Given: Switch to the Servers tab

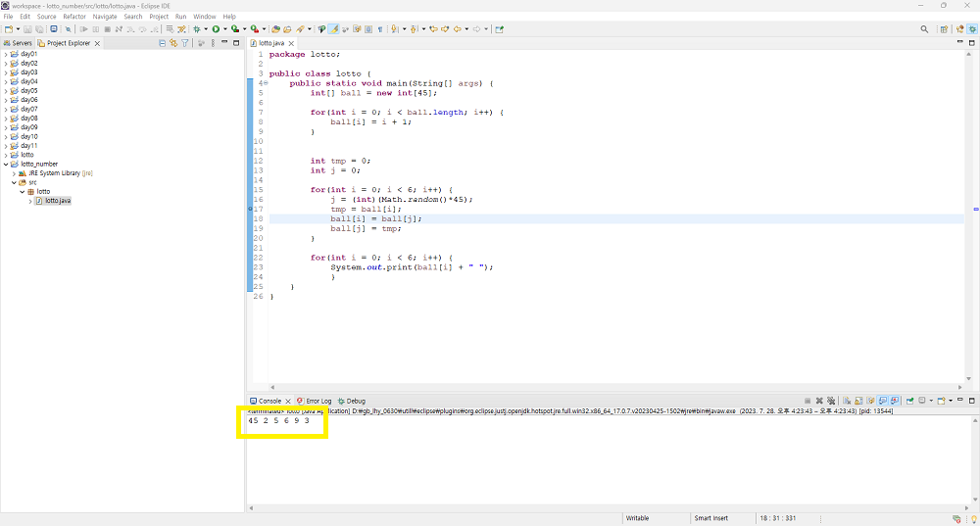Looking at the screenshot, I should coord(18,43).
